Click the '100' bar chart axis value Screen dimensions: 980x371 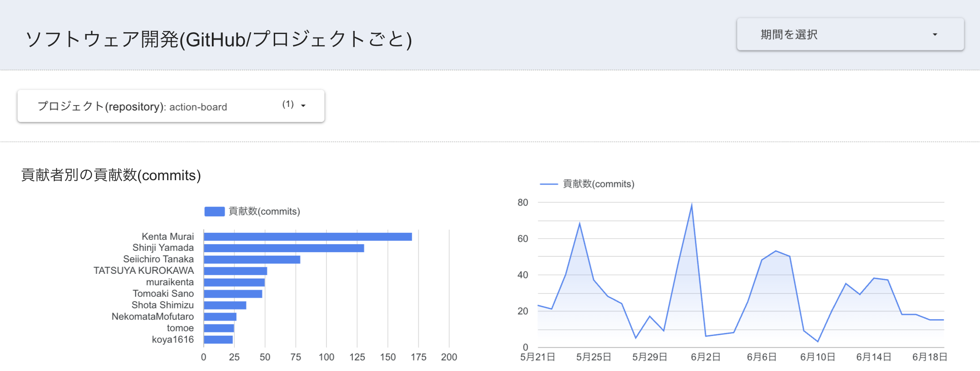(x=326, y=357)
